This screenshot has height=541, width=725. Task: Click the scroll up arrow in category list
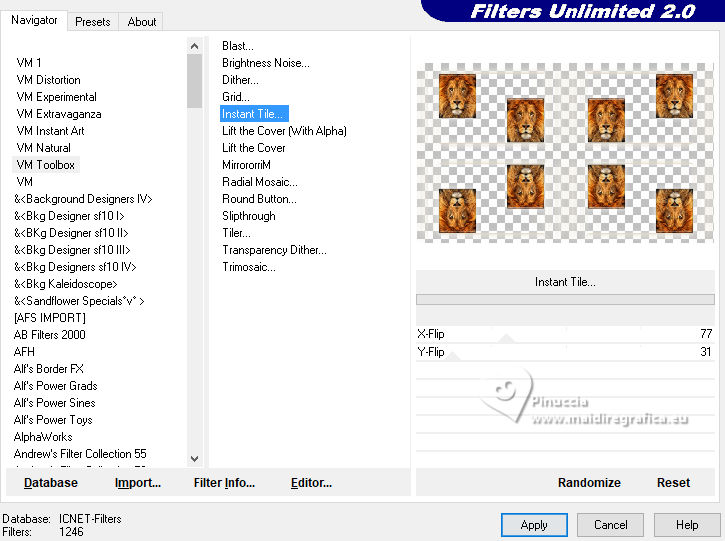click(194, 46)
